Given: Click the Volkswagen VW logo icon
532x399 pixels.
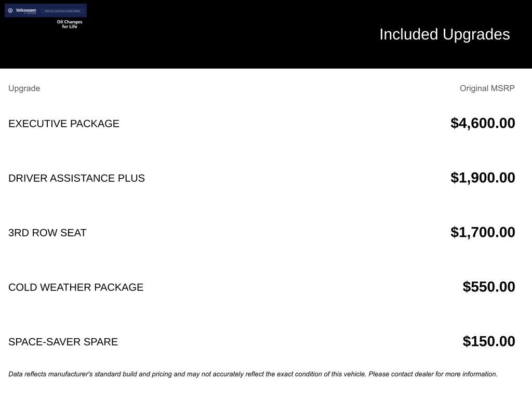Looking at the screenshot, I should pyautogui.click(x=10, y=10).
